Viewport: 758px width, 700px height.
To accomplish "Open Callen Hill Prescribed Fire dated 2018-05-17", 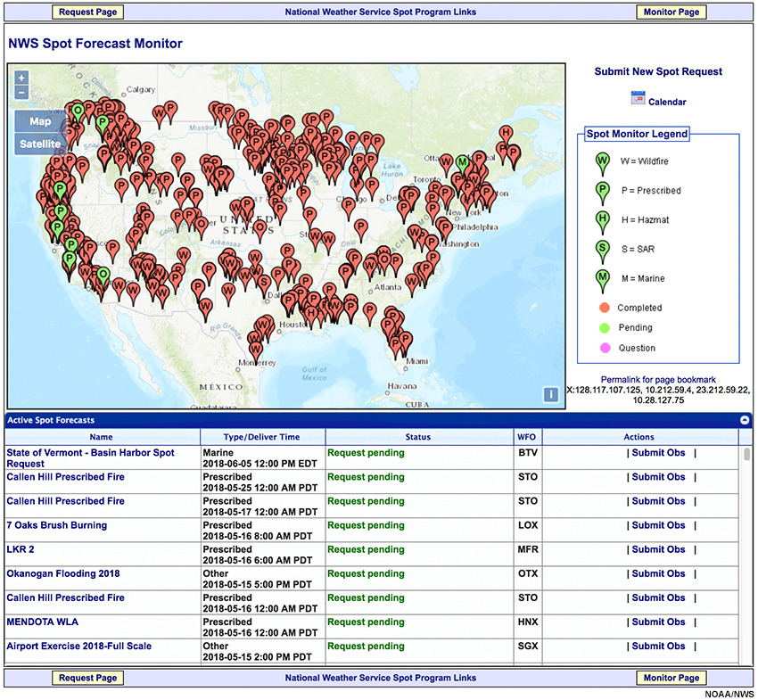I will coord(65,501).
